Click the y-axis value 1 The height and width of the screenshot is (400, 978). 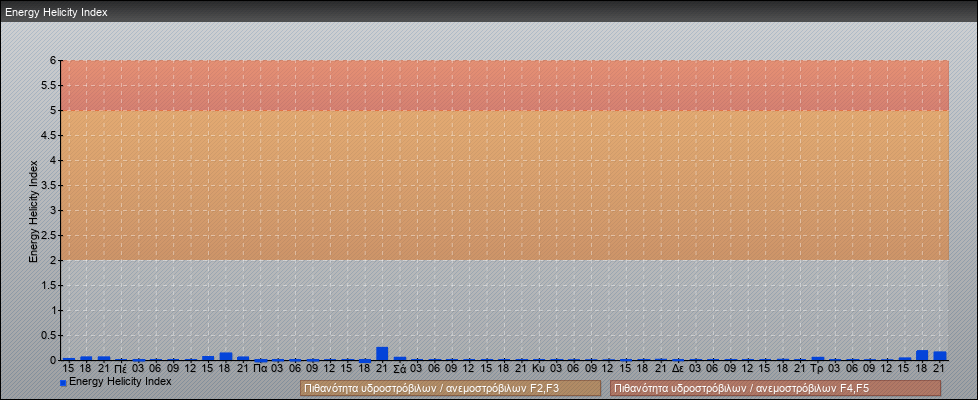tap(54, 310)
